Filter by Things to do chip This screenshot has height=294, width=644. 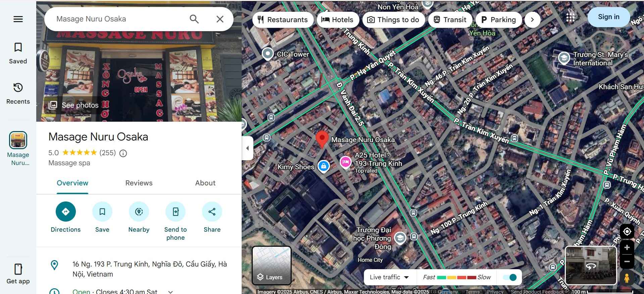click(x=393, y=20)
